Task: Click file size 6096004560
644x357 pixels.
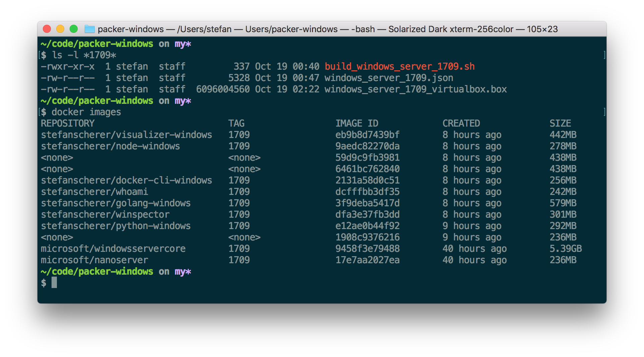Action: tap(223, 89)
